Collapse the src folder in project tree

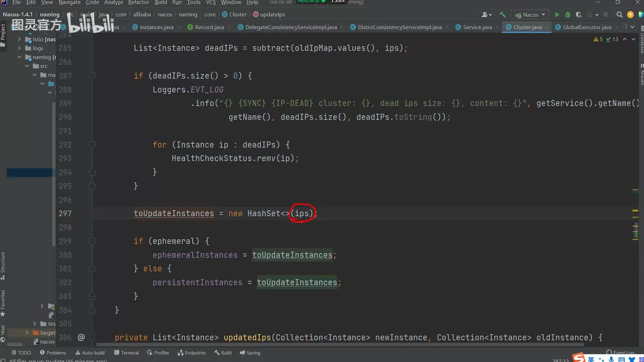coord(27,66)
